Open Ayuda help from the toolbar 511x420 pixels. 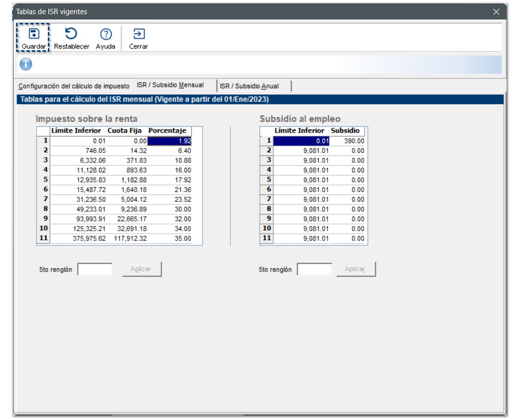[105, 34]
